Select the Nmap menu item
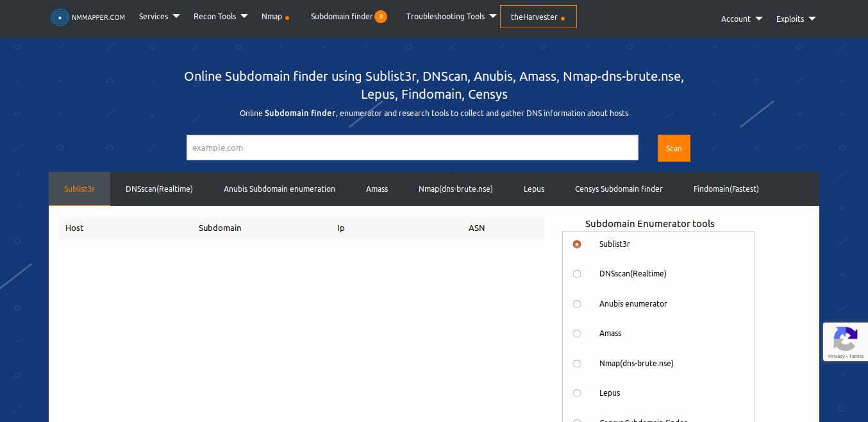 click(x=272, y=16)
